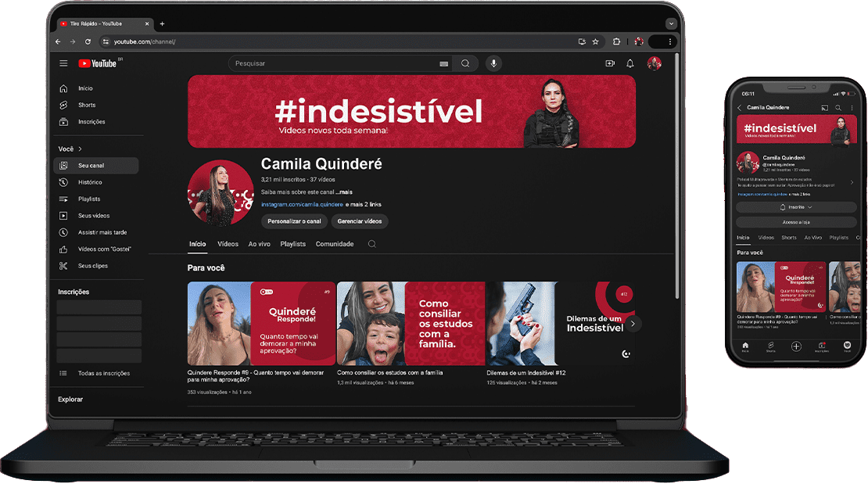Click the YouTube logo in header
Viewport: 868px width, 484px height.
(x=98, y=63)
